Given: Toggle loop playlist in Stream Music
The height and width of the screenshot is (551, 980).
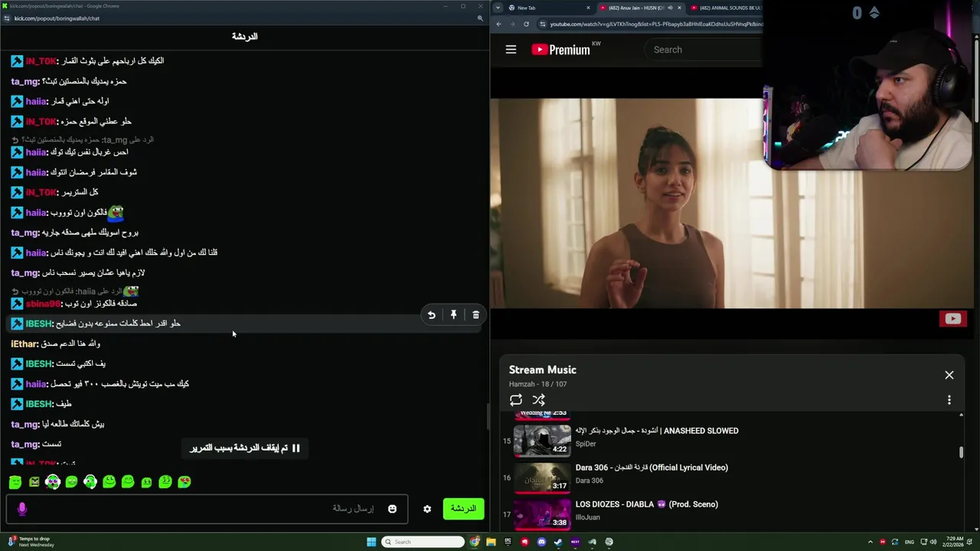Looking at the screenshot, I should coord(516,400).
